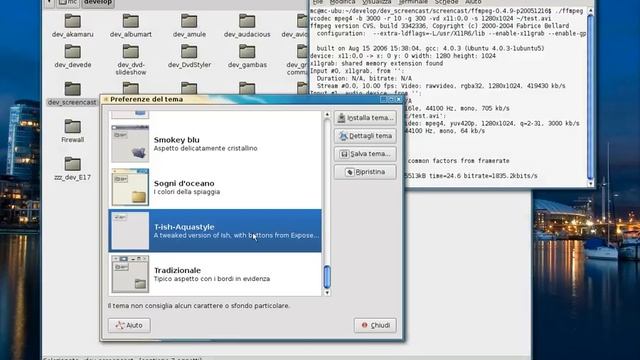Open the Schede menu in terminal
This screenshot has width=640, height=360.
pyautogui.click(x=446, y=2)
